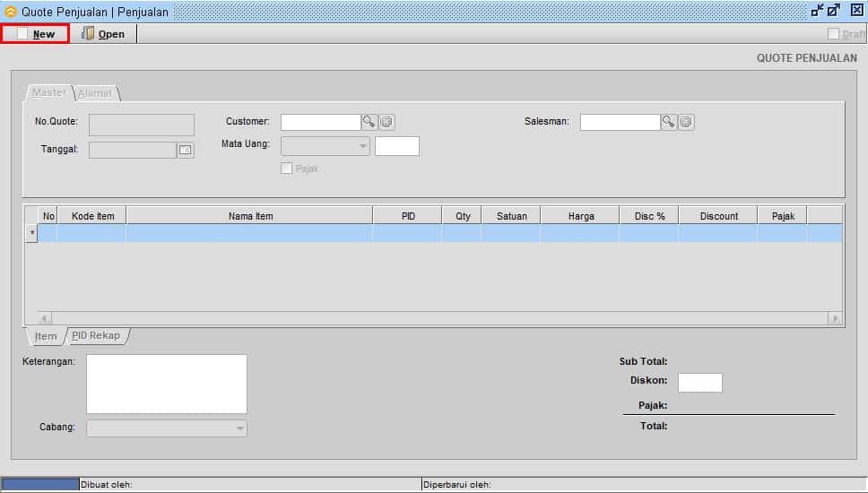Clear the Salesman field with its reset icon
Viewport: 868px width, 493px height.
pos(686,122)
